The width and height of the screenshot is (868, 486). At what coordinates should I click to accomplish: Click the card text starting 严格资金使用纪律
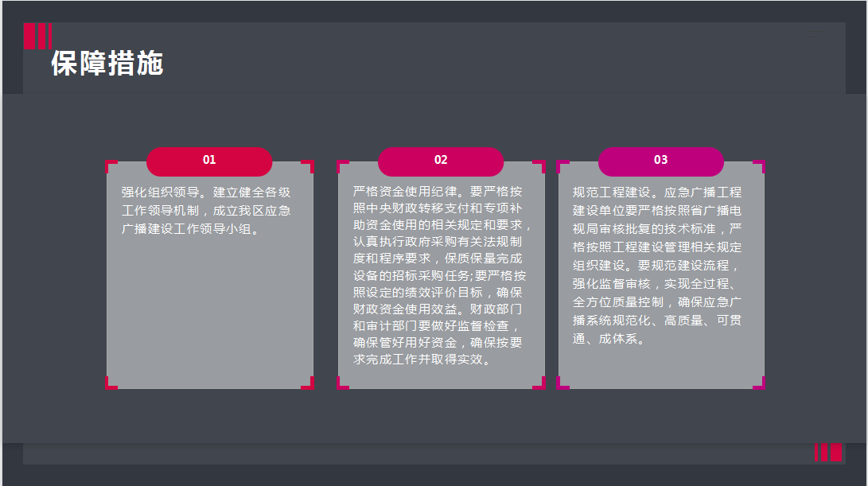(x=442, y=275)
